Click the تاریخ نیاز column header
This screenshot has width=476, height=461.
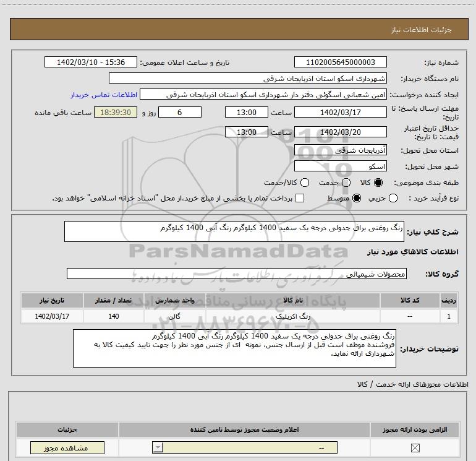click(52, 300)
